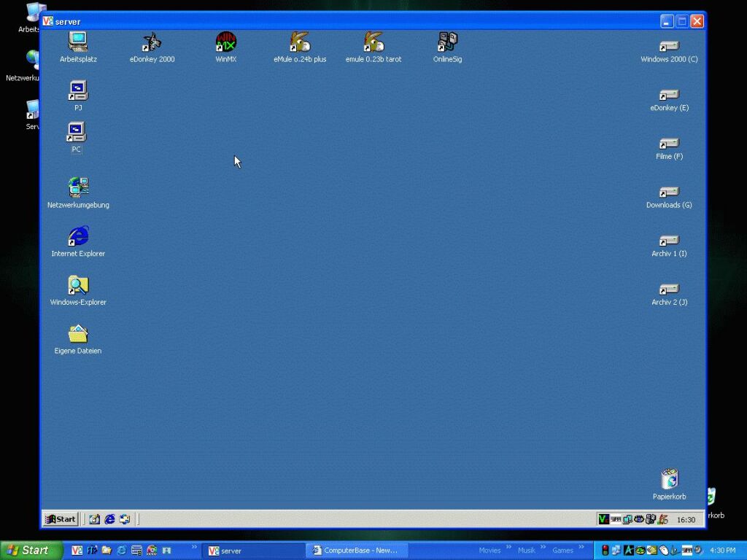The width and height of the screenshot is (747, 560).
Task: Click the local clock showing 4:30 PM
Action: coord(723,551)
